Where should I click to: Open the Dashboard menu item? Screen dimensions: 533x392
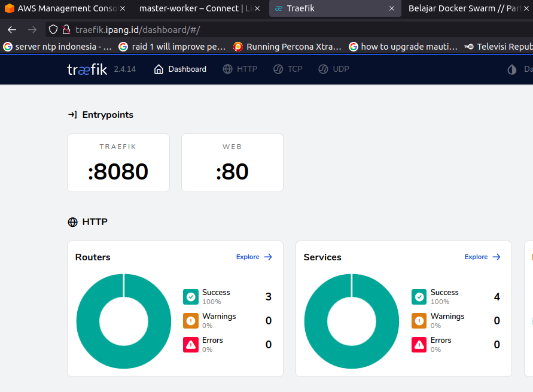coord(179,68)
